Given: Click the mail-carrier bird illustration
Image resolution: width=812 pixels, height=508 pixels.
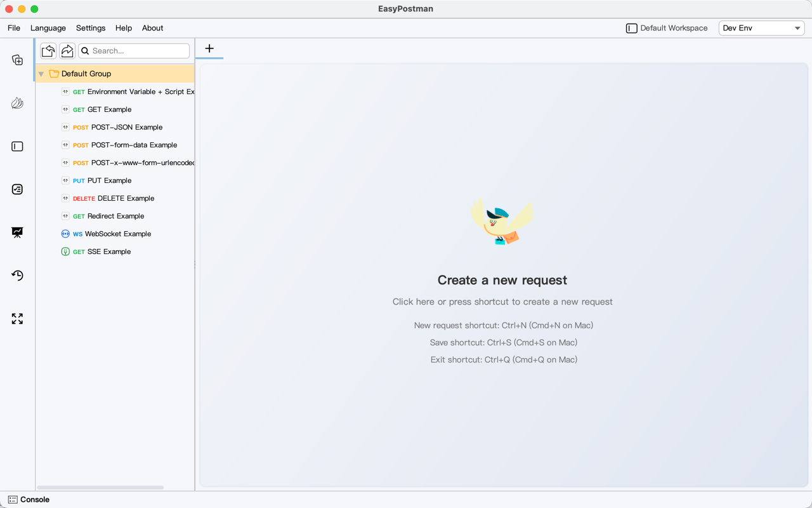Looking at the screenshot, I should click(x=502, y=221).
